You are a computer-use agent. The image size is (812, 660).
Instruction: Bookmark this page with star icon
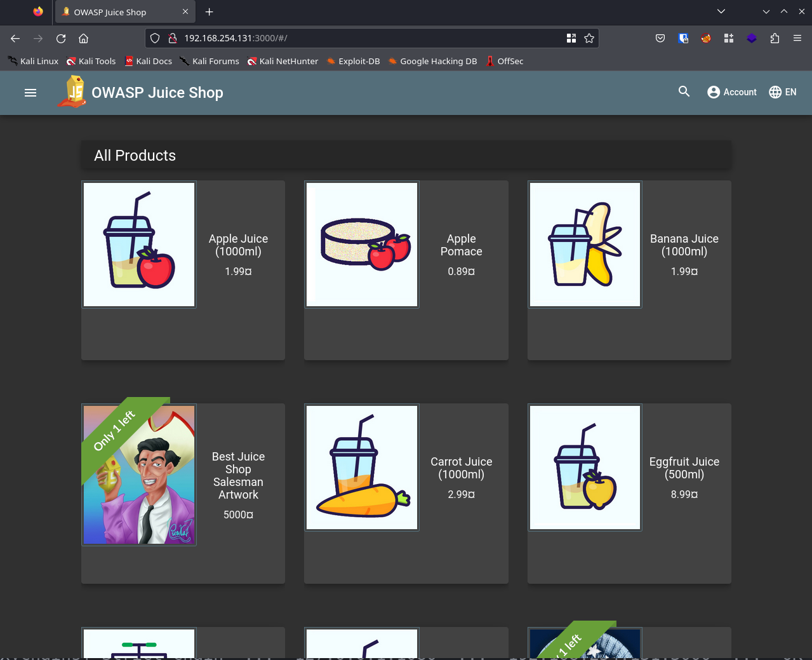[x=589, y=39]
